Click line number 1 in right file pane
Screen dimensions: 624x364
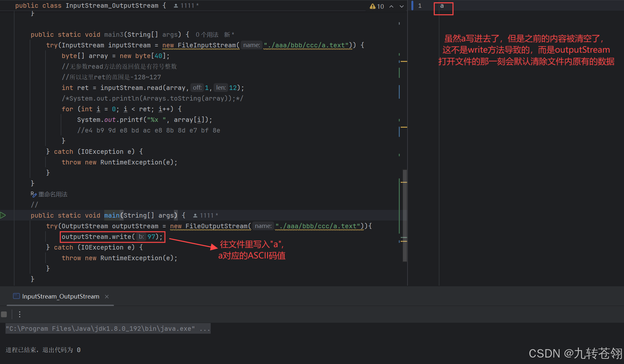[420, 6]
